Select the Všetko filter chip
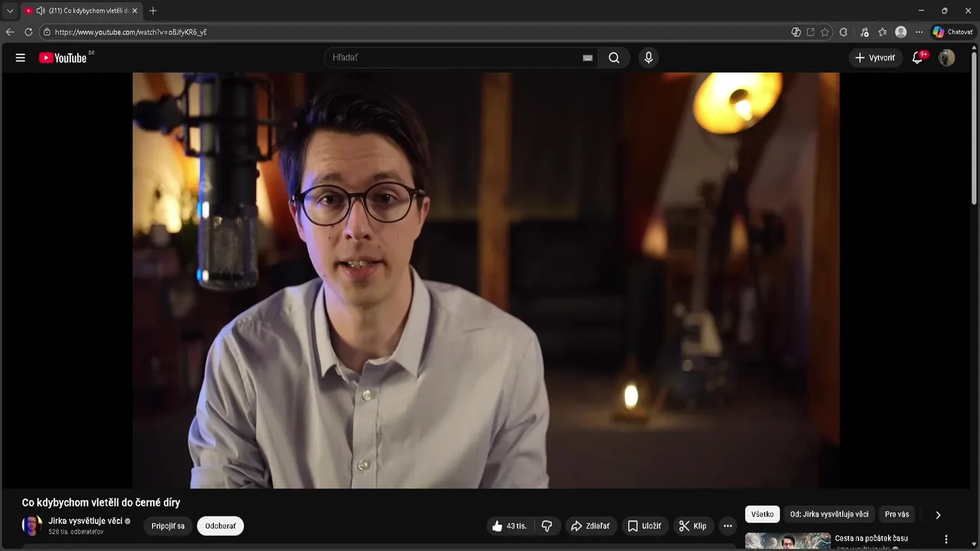The height and width of the screenshot is (551, 980). pyautogui.click(x=763, y=514)
